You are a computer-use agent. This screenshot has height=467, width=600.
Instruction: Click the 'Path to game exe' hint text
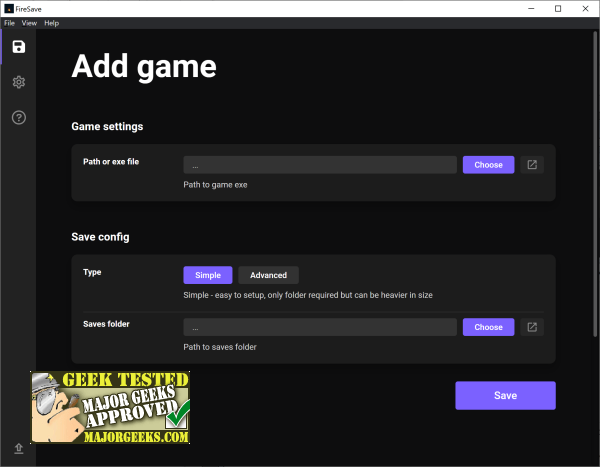pyautogui.click(x=215, y=185)
